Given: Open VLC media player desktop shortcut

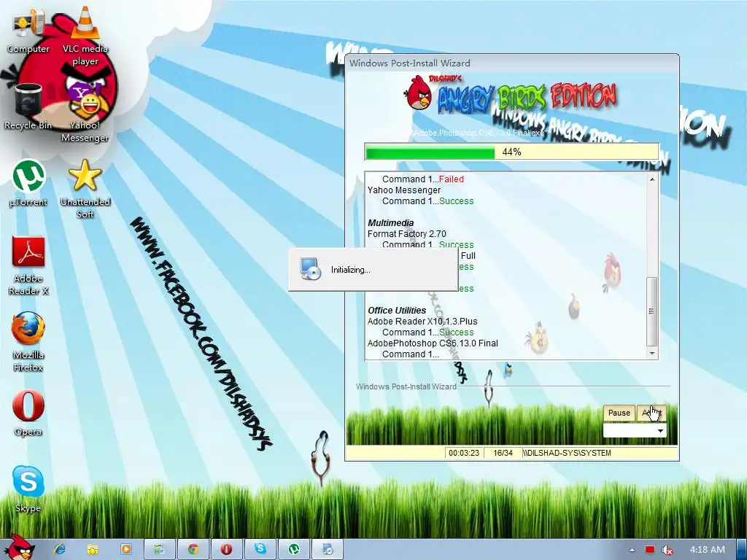Looking at the screenshot, I should [x=85, y=36].
